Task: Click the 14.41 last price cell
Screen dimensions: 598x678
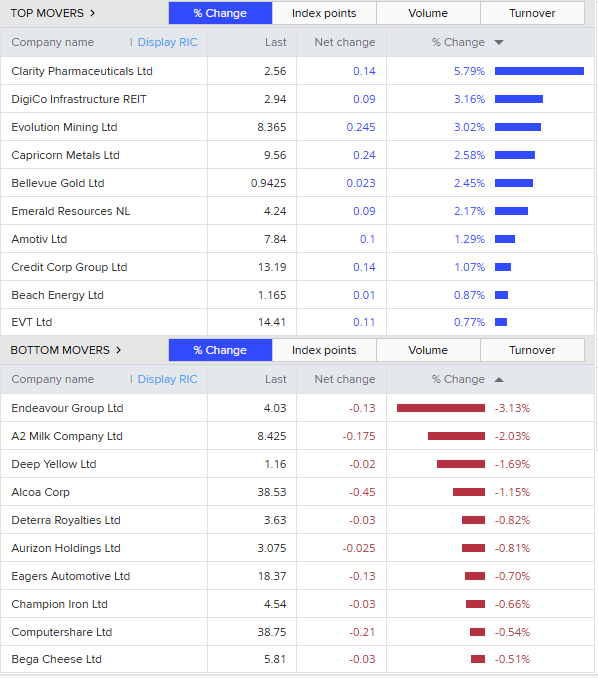Action: tap(272, 322)
